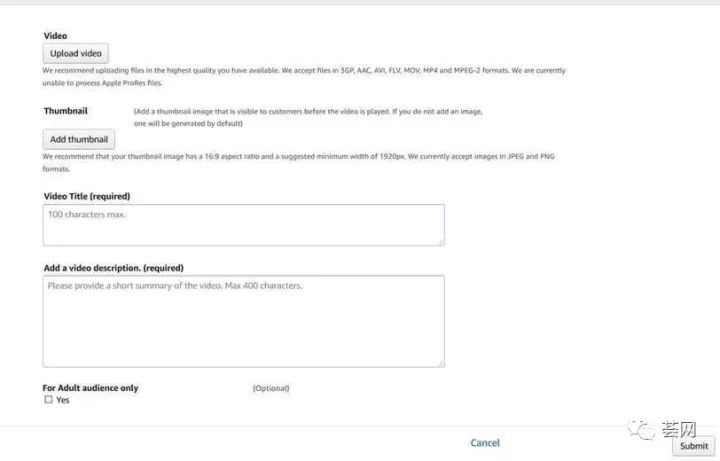The image size is (720, 461).
Task: Cancel the video upload form
Action: pyautogui.click(x=485, y=442)
